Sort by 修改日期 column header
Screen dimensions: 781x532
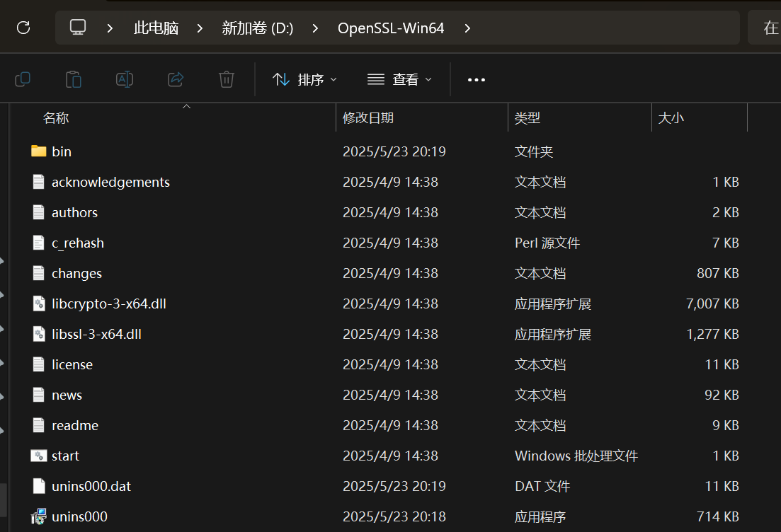pyautogui.click(x=368, y=118)
